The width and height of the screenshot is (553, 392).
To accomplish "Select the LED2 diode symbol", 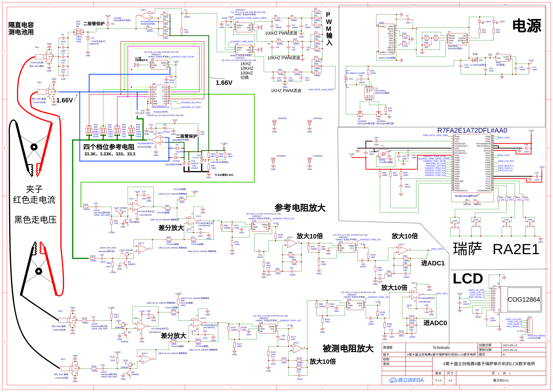I will 494,22.
